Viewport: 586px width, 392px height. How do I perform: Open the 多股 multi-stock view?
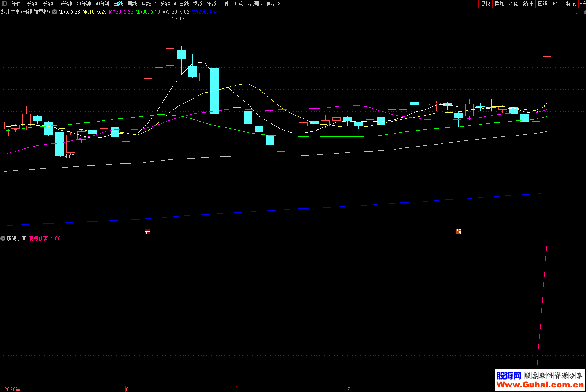(x=514, y=4)
